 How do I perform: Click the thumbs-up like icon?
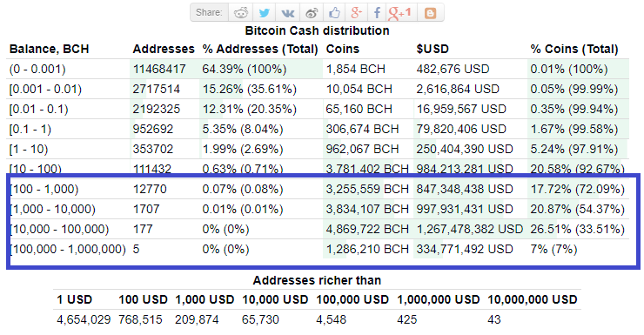tap(334, 13)
